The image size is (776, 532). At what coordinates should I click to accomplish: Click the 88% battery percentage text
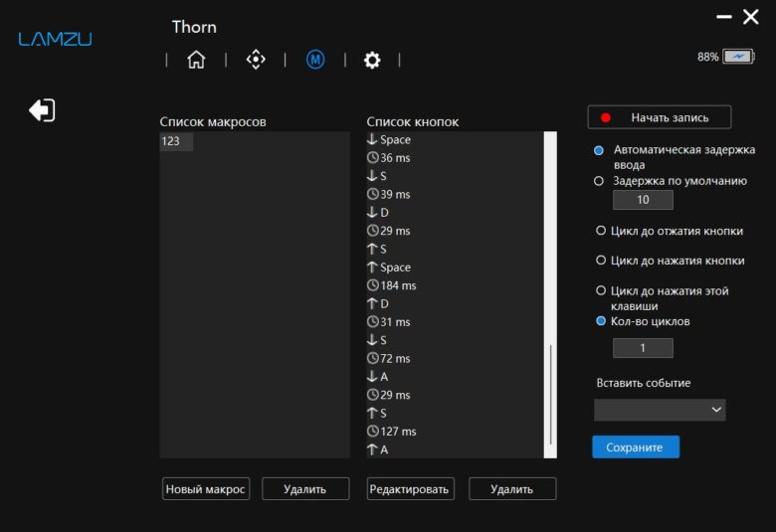707,57
